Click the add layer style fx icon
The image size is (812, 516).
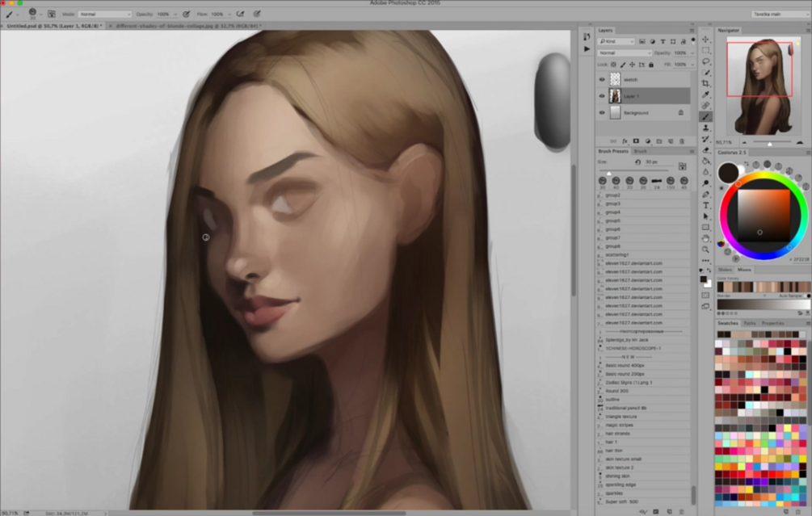coord(625,141)
